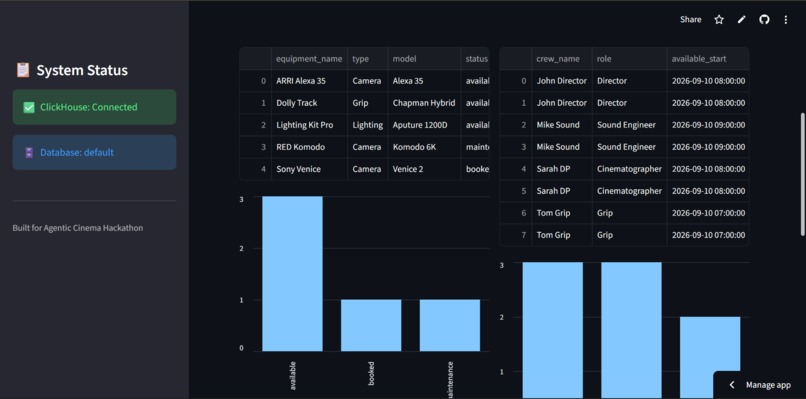Star this app with the favorite icon
This screenshot has height=399, width=806.
[x=719, y=20]
